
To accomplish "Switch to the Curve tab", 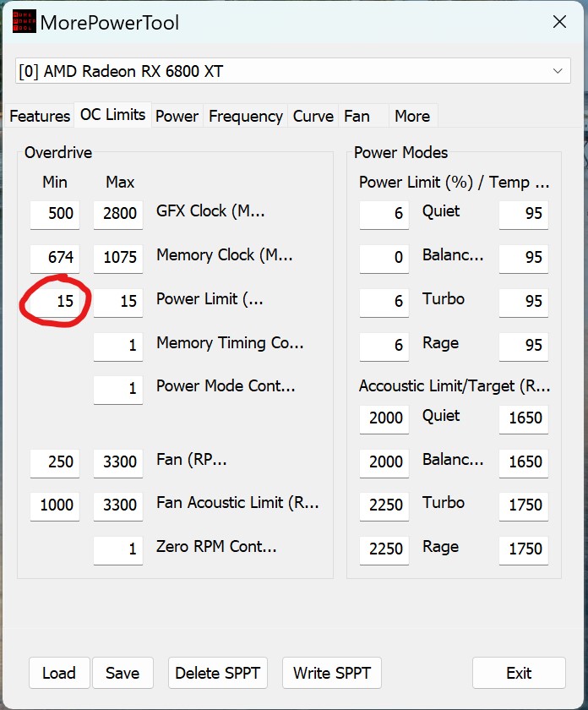I will point(313,117).
